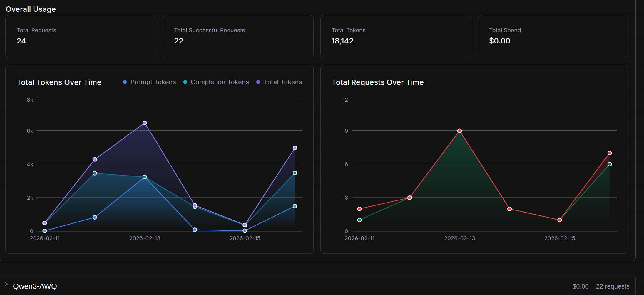Click the green data point on 2026-02-11

click(x=359, y=220)
